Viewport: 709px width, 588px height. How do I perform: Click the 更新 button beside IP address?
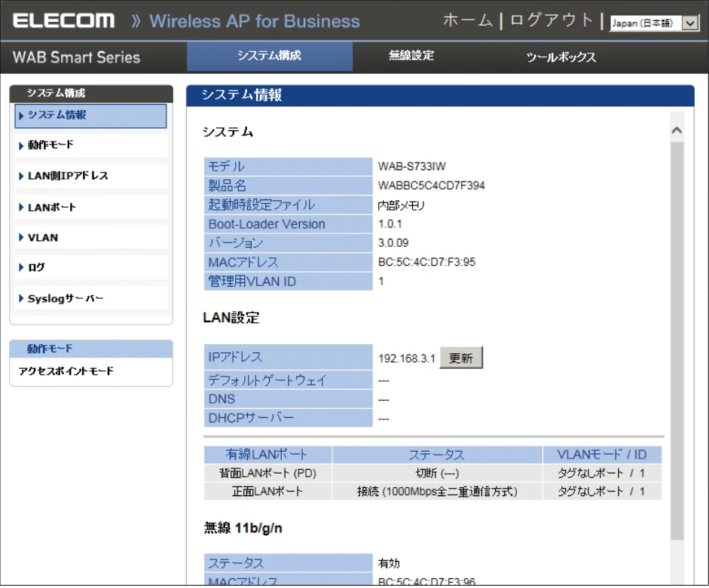461,358
